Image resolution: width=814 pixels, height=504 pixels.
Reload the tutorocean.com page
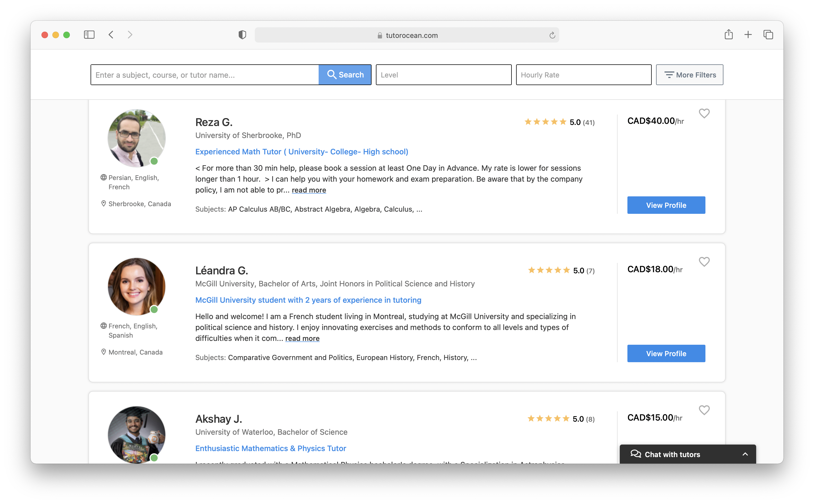pyautogui.click(x=552, y=35)
